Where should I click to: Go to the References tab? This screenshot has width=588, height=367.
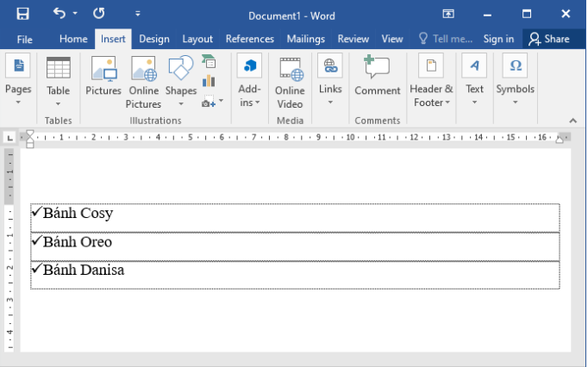pyautogui.click(x=250, y=39)
